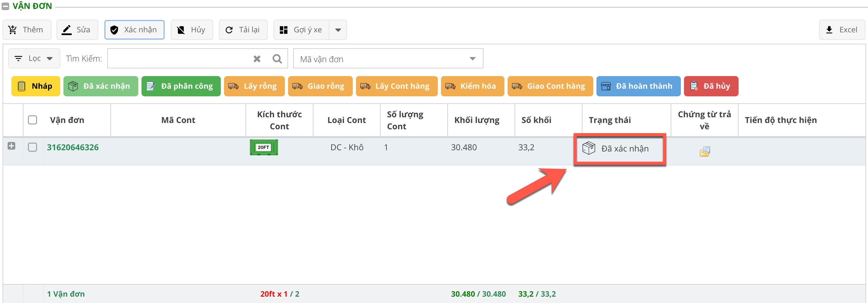The height and width of the screenshot is (303, 868).
Task: Click the Thêm cart button
Action: (x=27, y=30)
